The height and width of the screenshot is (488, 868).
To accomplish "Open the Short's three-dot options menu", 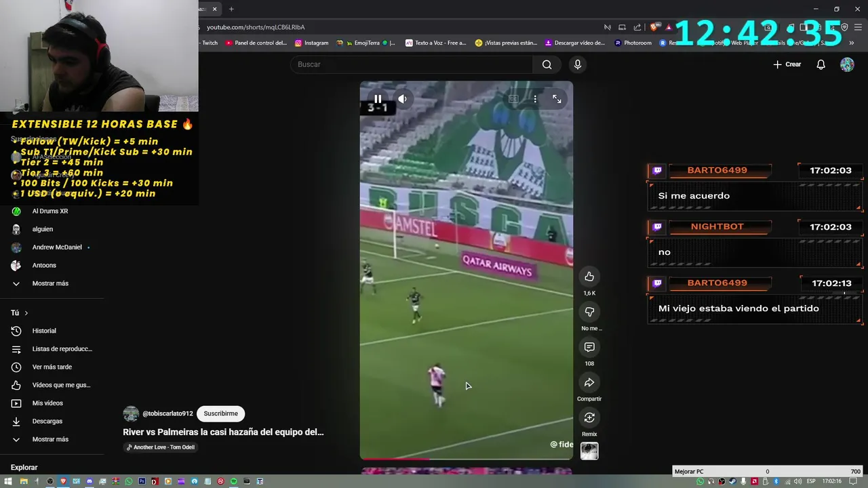I will pyautogui.click(x=535, y=99).
